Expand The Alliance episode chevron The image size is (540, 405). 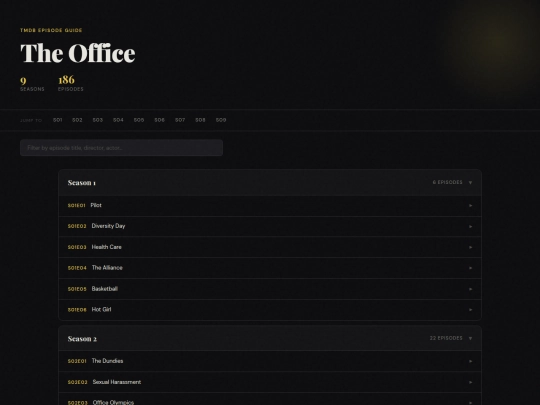(470, 268)
